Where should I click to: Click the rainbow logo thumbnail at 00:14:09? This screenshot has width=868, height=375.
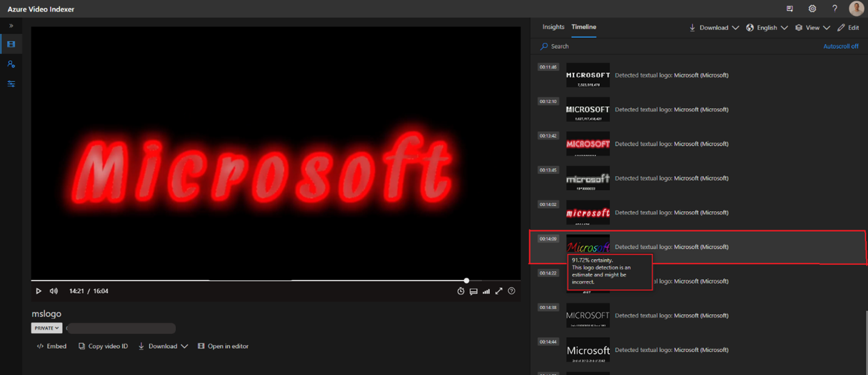pyautogui.click(x=588, y=245)
